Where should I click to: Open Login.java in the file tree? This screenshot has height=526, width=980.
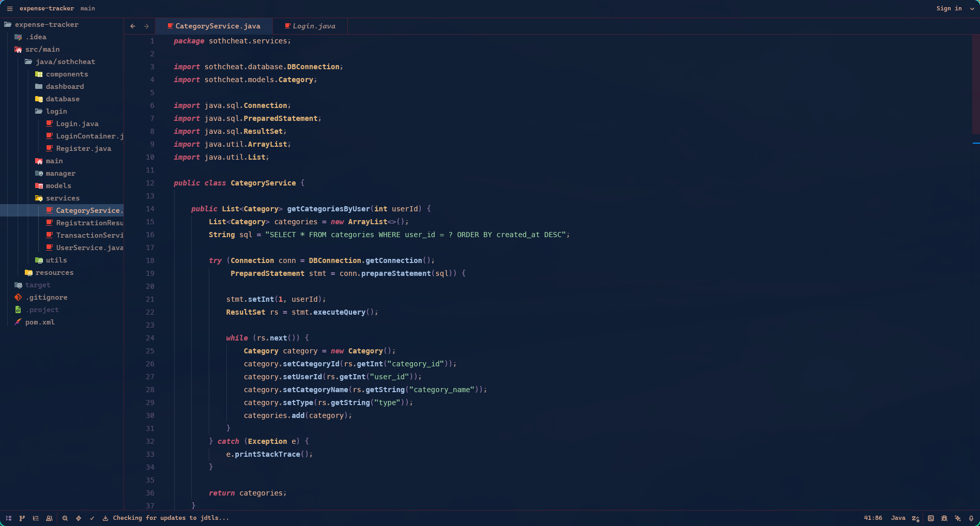[x=62, y=123]
